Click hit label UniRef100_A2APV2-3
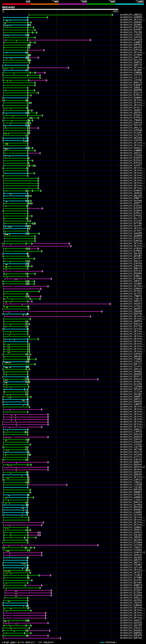This screenshot has width=146, height=644. [132, 552]
